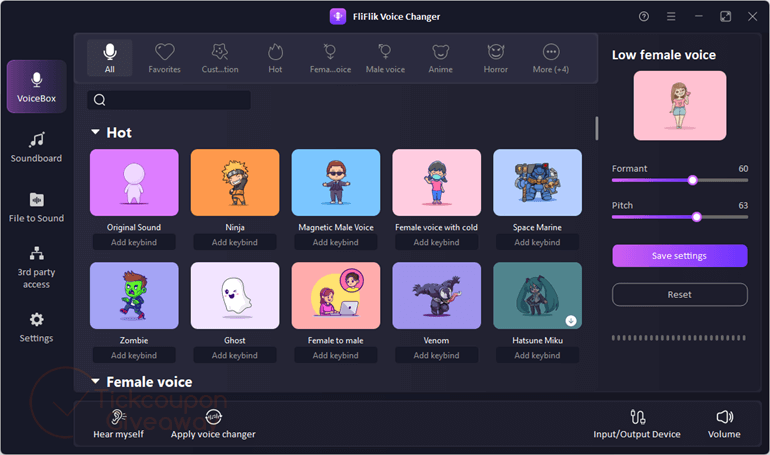Select the Ninja voice
770x455 pixels.
[235, 183]
